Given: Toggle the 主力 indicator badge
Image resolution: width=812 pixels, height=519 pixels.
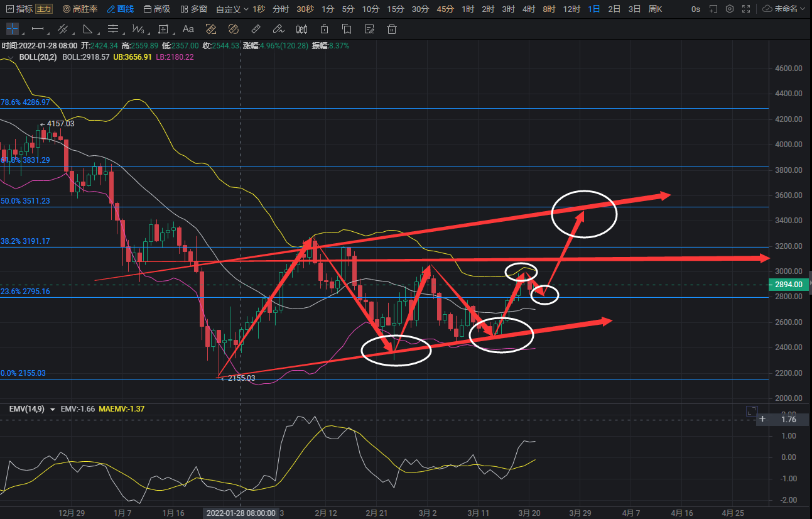Looking at the screenshot, I should point(44,9).
